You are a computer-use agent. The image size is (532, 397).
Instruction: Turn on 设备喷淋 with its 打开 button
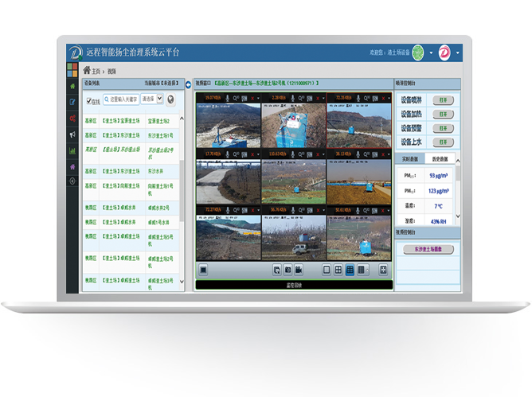444,100
